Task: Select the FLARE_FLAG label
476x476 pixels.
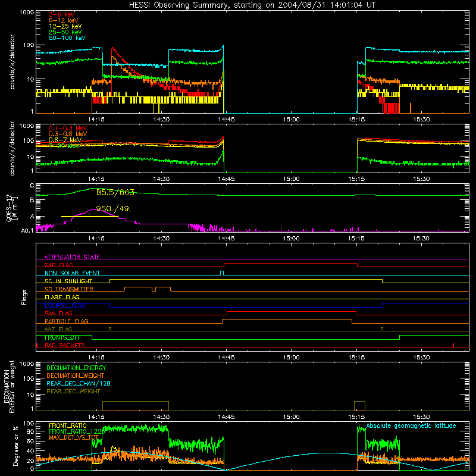Action: point(62,297)
